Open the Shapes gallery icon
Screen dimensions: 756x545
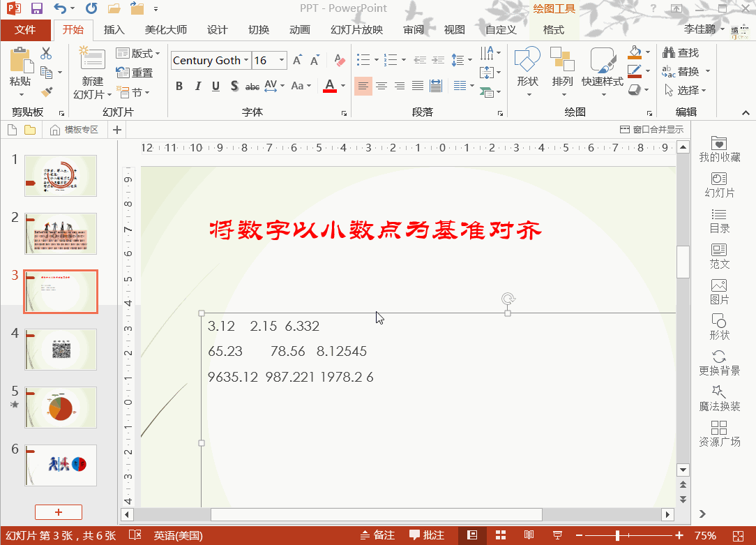point(527,59)
